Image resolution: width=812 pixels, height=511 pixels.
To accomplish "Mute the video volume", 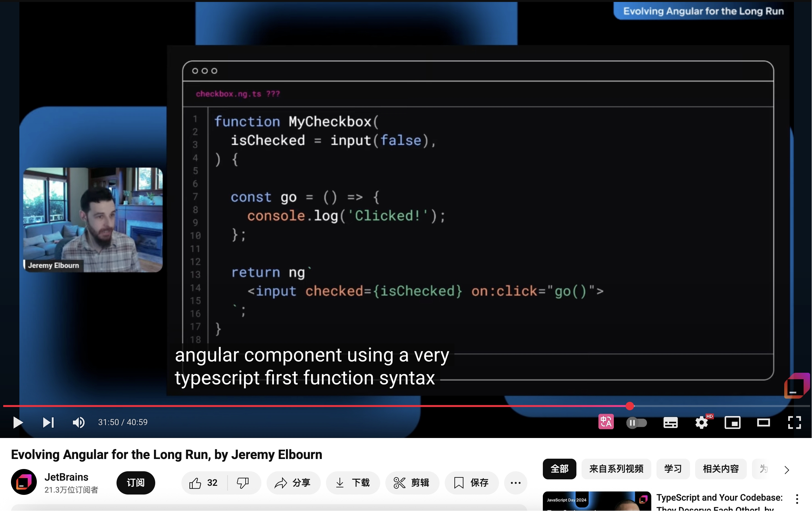I will 78,422.
